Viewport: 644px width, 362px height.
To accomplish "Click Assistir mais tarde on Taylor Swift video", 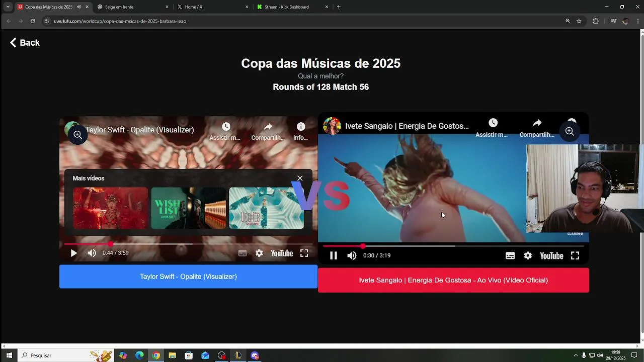I will 225,131.
